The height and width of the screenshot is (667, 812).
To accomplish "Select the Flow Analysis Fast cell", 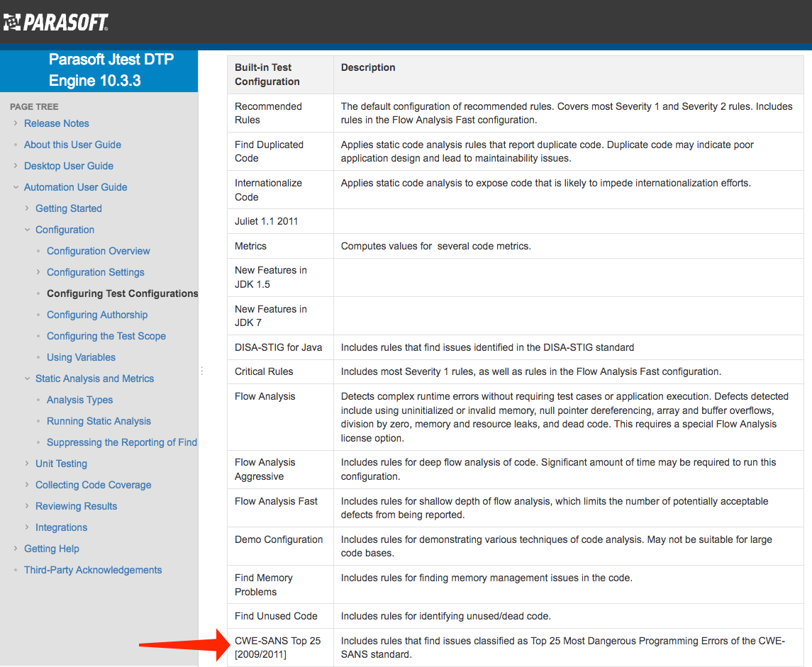I will point(280,508).
